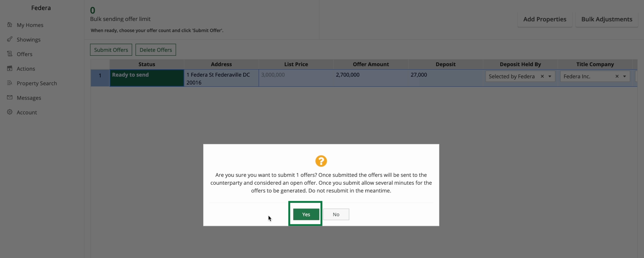The width and height of the screenshot is (644, 258).
Task: Click the Status column header
Action: pyautogui.click(x=147, y=64)
